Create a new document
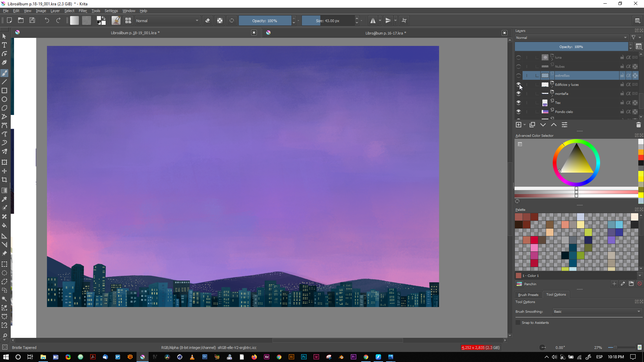Image resolution: width=644 pixels, height=362 pixels. coord(9,20)
